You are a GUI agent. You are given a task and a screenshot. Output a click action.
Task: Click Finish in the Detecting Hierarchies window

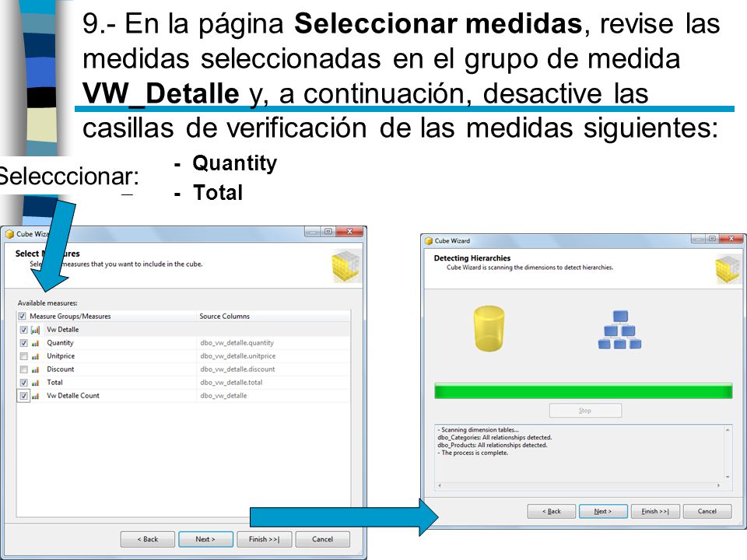655,512
